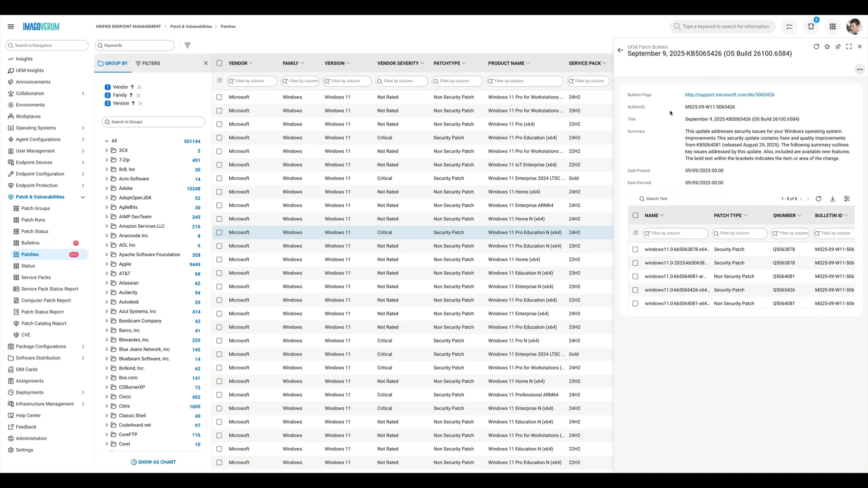This screenshot has width=868, height=488.
Task: Open Patch Groups page
Action: [x=35, y=209]
